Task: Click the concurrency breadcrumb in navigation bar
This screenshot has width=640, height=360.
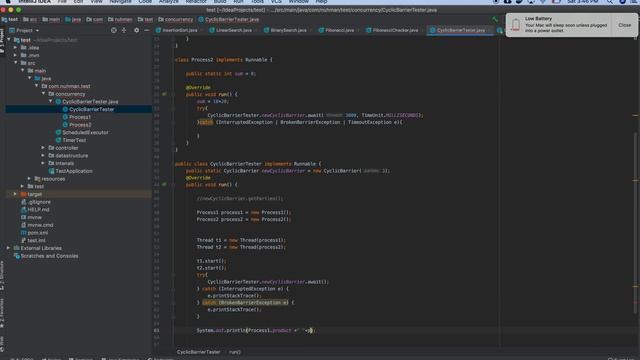Action: (176, 20)
